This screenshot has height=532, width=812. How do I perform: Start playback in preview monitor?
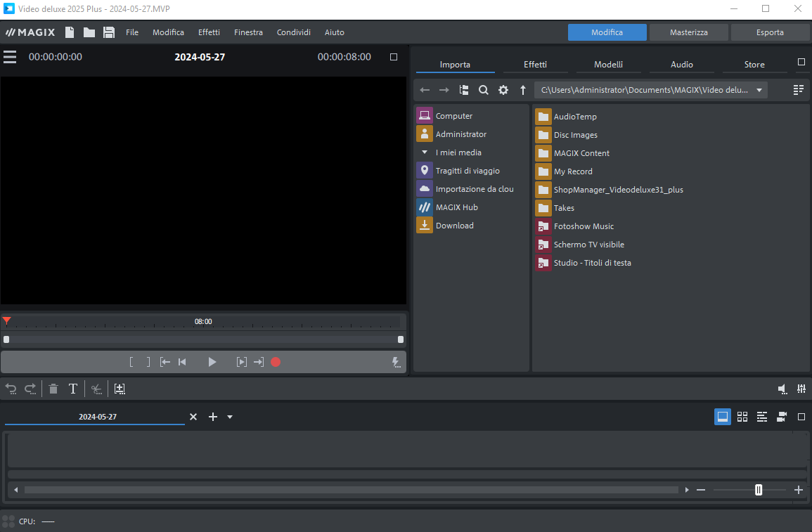click(x=212, y=362)
